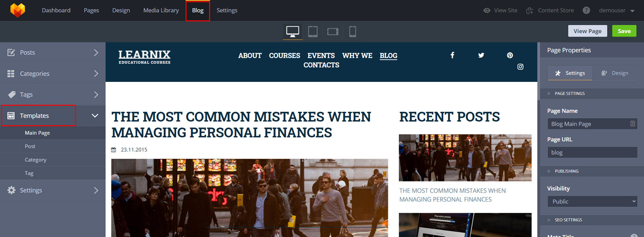Open the Media Library menu
This screenshot has height=237, width=644.
(x=161, y=10)
